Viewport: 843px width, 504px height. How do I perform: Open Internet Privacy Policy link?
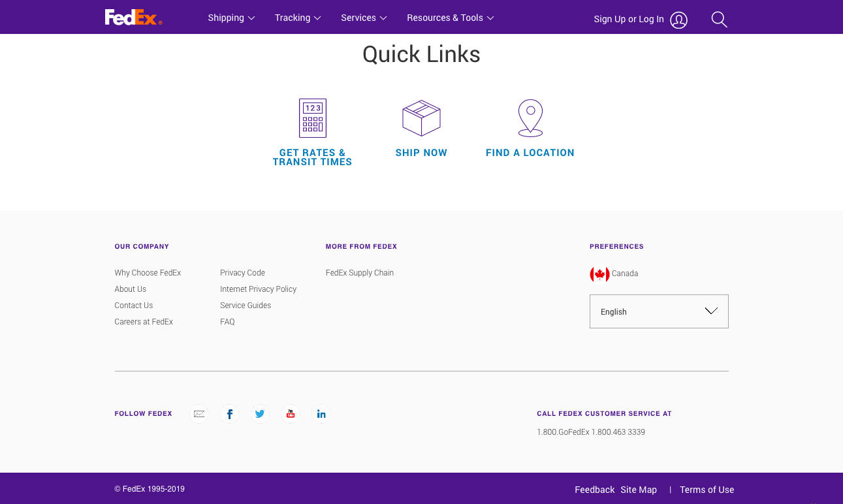click(258, 289)
